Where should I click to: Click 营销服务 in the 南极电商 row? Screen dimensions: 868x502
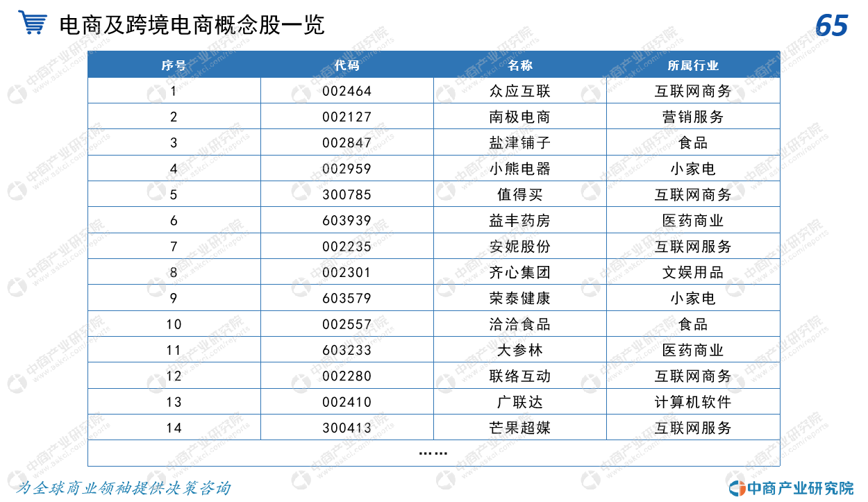click(x=693, y=117)
